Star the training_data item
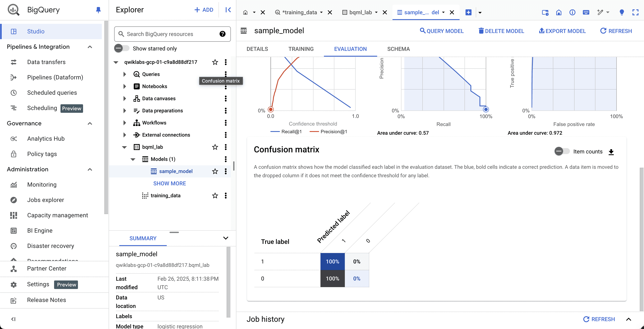This screenshot has height=329, width=644. tap(215, 195)
